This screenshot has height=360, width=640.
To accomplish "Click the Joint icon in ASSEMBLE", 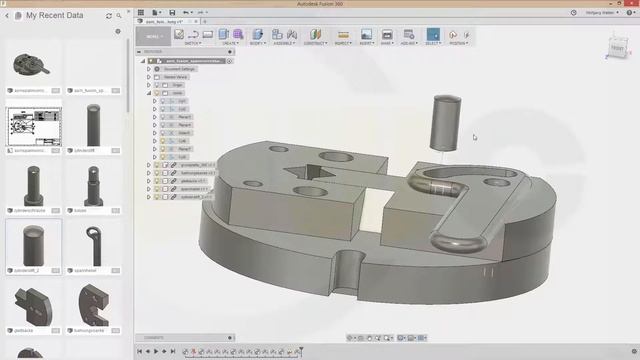I will click(x=292, y=34).
